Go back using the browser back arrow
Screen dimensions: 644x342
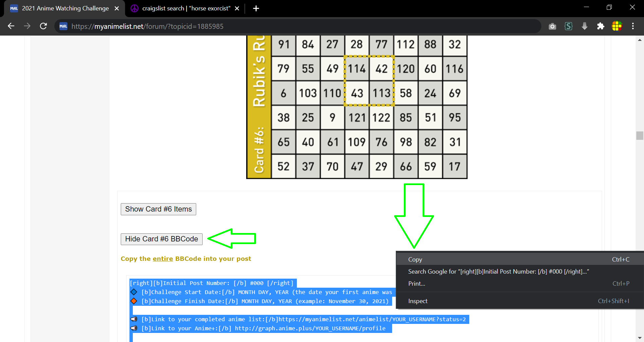point(11,26)
